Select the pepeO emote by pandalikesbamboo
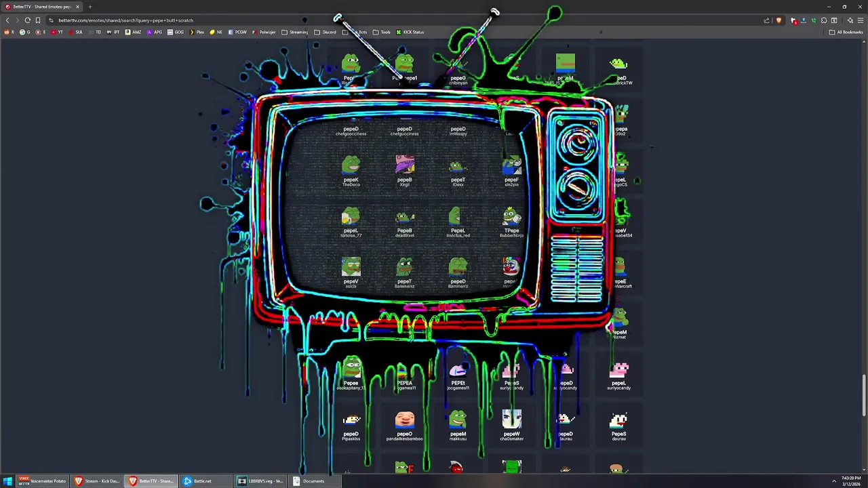Screen dimensions: 868x488 (404, 425)
